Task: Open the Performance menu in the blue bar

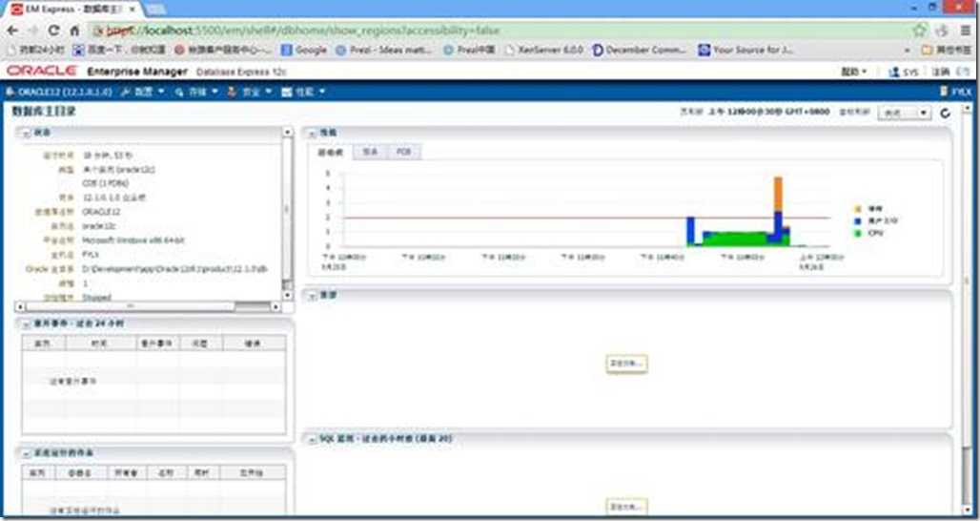Action: point(304,92)
